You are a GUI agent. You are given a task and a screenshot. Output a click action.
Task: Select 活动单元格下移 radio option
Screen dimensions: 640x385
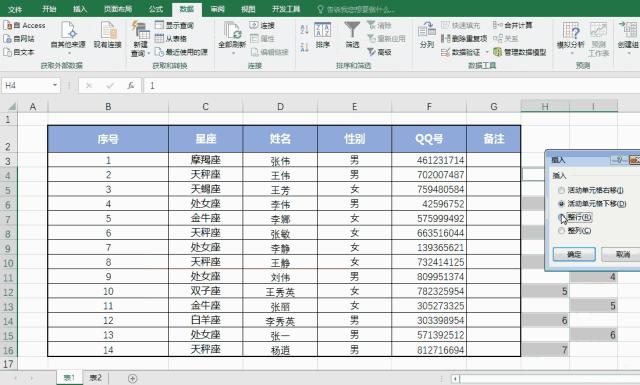561,204
